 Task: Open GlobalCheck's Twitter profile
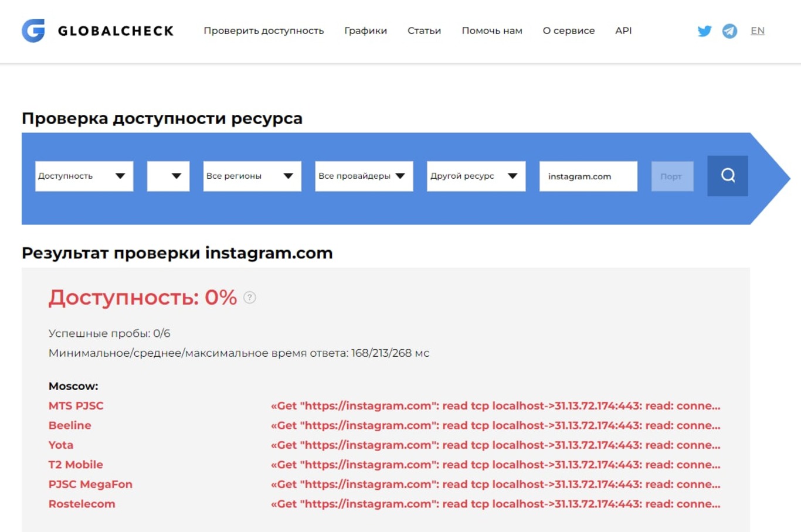[705, 30]
